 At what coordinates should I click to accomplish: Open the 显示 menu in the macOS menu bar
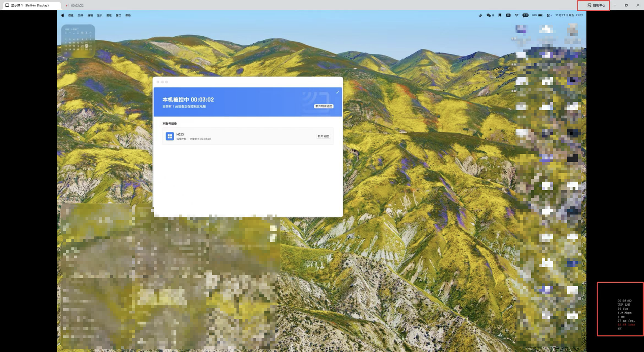(x=100, y=15)
